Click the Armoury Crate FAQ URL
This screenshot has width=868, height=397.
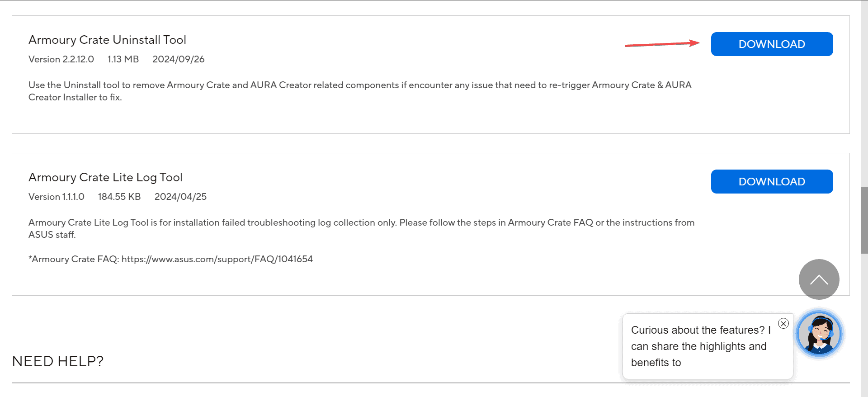[217, 259]
